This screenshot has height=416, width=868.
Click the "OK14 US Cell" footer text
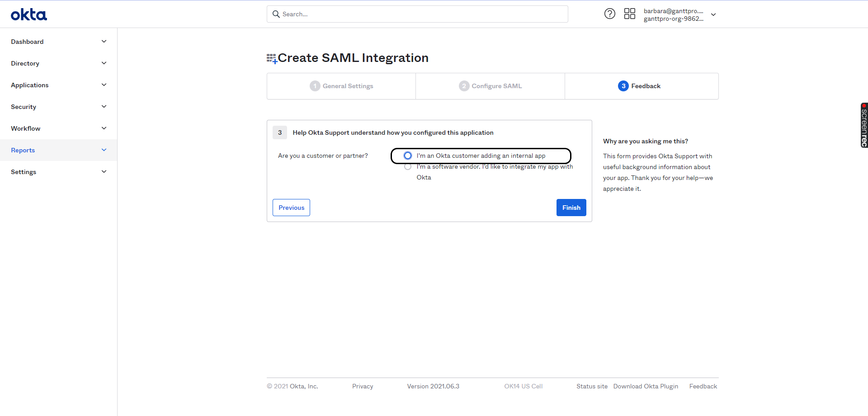(x=523, y=386)
